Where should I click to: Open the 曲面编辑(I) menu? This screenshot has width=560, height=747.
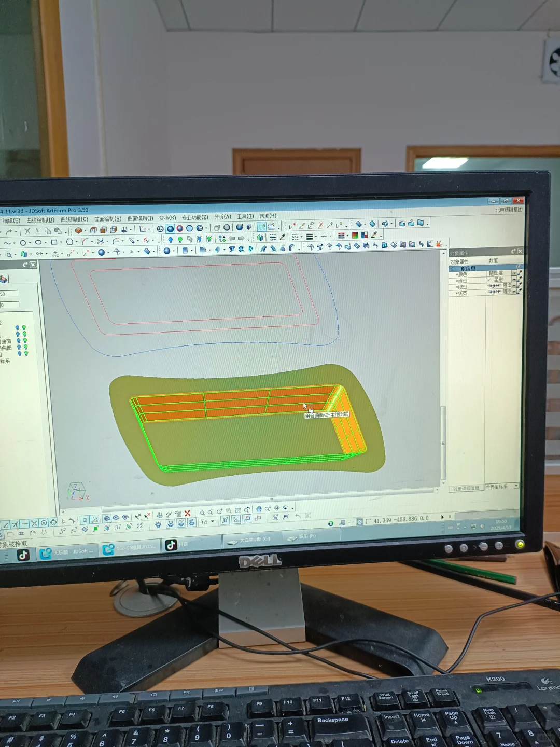click(x=140, y=218)
